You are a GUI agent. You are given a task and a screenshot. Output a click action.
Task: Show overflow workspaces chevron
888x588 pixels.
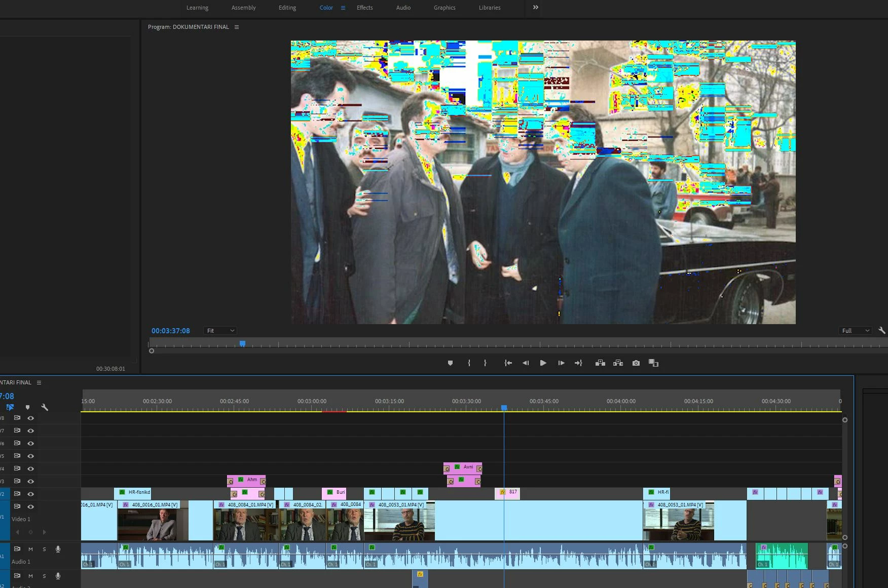pos(535,7)
